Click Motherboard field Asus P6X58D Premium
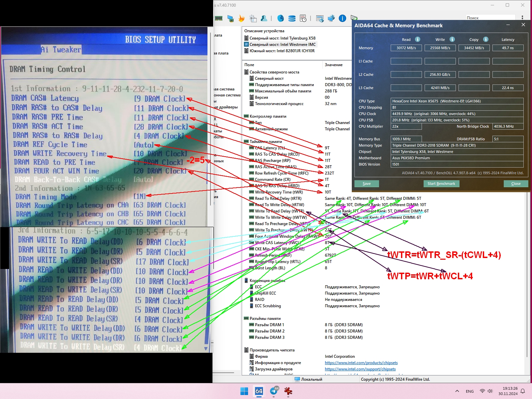 pyautogui.click(x=457, y=158)
